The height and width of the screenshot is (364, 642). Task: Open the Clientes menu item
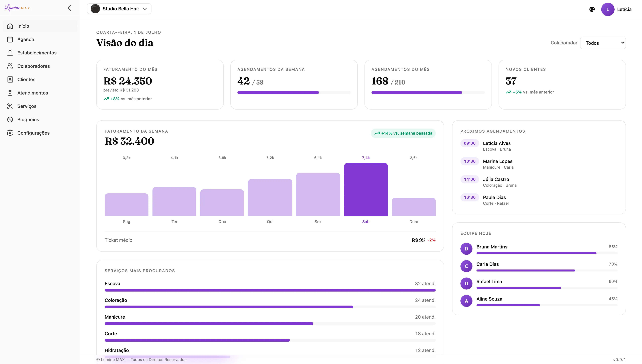pos(40,79)
